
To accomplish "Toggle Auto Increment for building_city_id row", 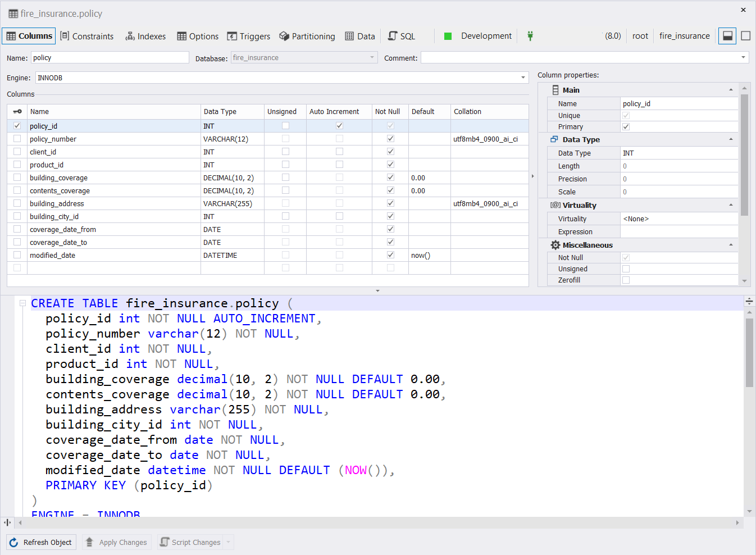I will pyautogui.click(x=339, y=216).
